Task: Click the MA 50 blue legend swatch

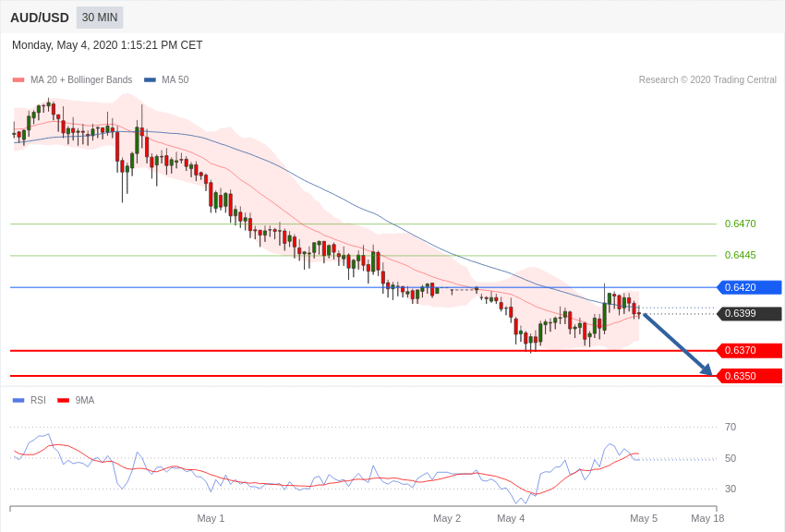Action: tap(151, 79)
